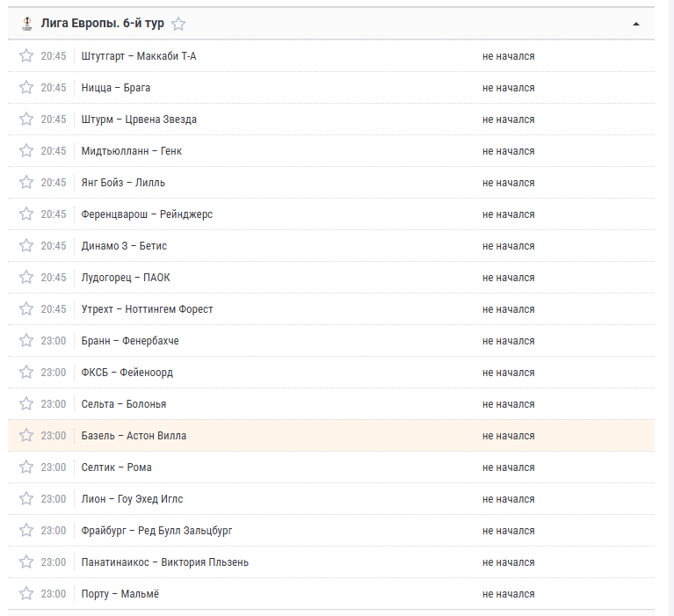Open the Селтик – Рома match
The image size is (674, 616).
[x=116, y=467]
